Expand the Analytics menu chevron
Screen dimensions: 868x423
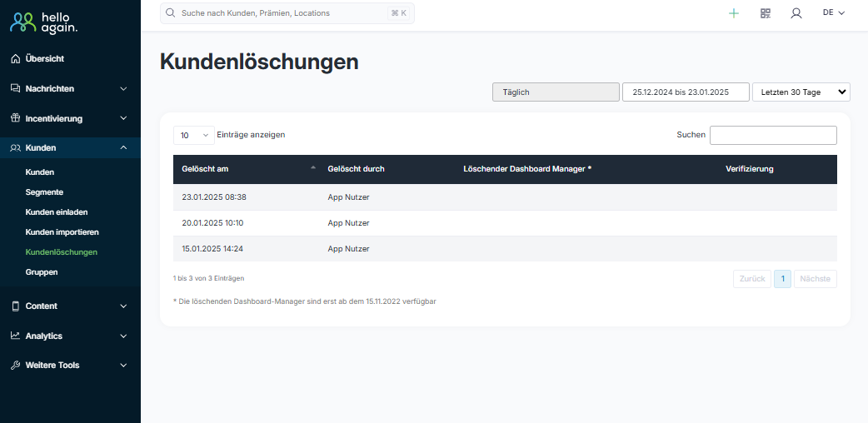point(123,336)
